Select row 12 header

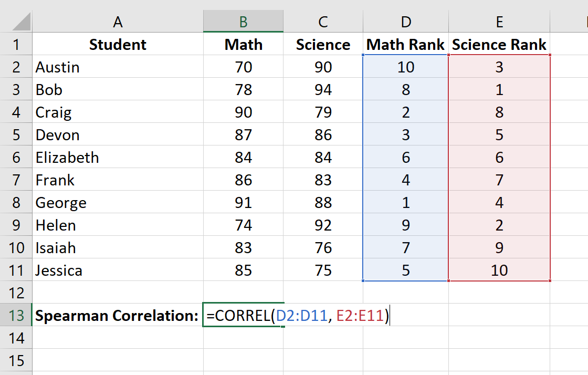point(16,293)
